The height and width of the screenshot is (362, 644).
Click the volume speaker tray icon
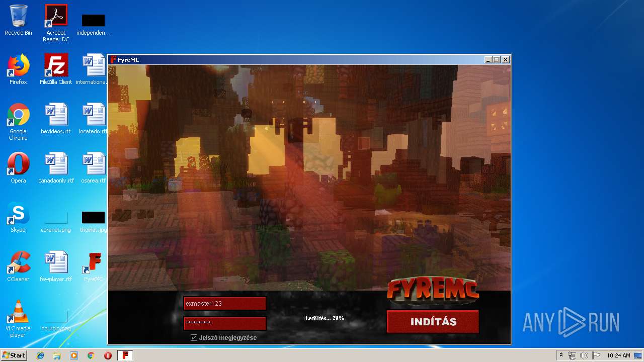(x=584, y=355)
